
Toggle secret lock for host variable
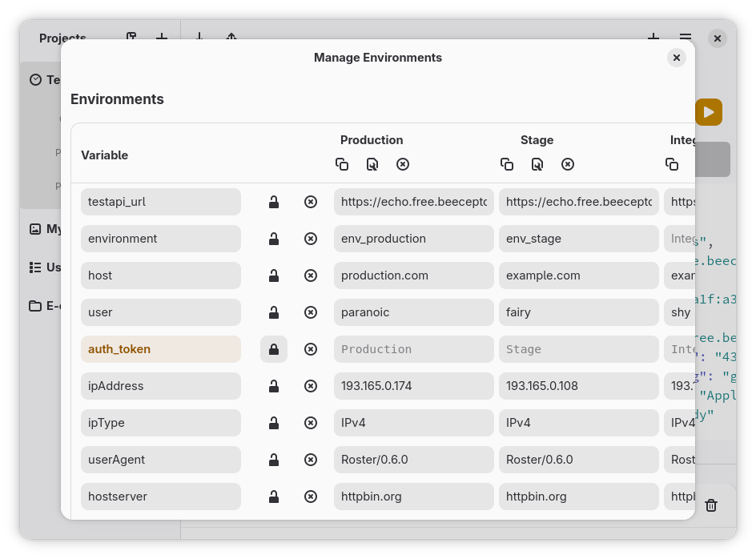tap(274, 275)
